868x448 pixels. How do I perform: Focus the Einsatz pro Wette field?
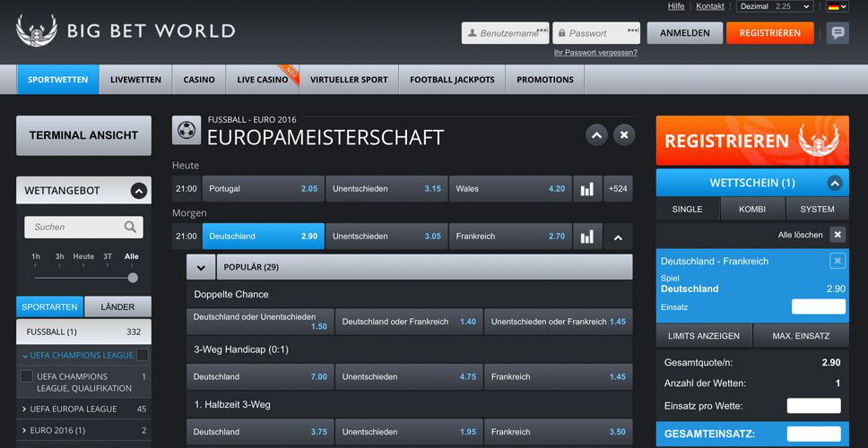[x=814, y=405]
